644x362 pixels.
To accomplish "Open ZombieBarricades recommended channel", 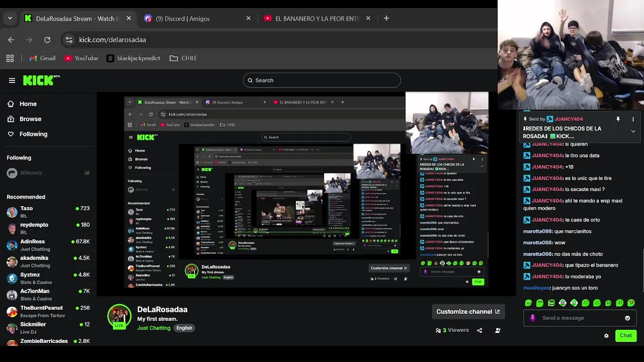I will [48, 341].
